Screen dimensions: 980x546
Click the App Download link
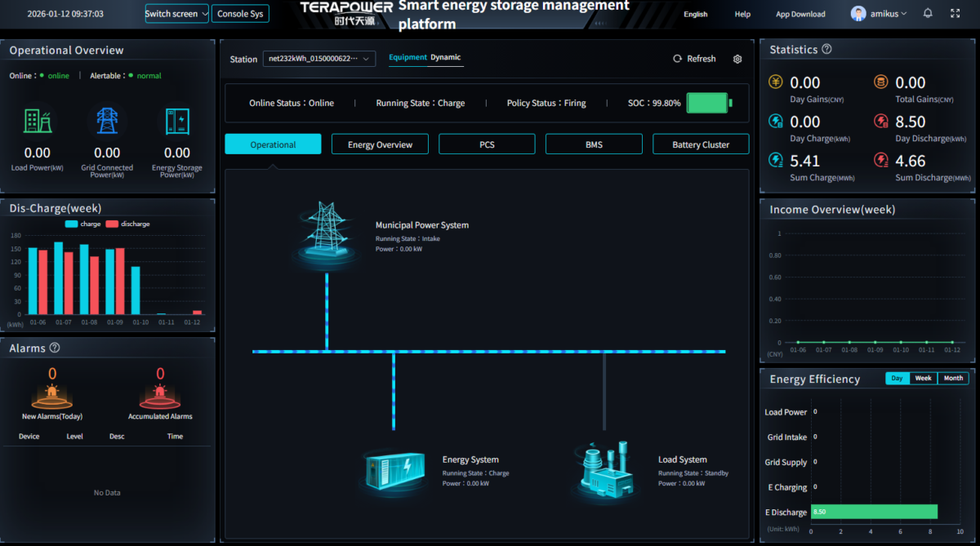tap(800, 14)
